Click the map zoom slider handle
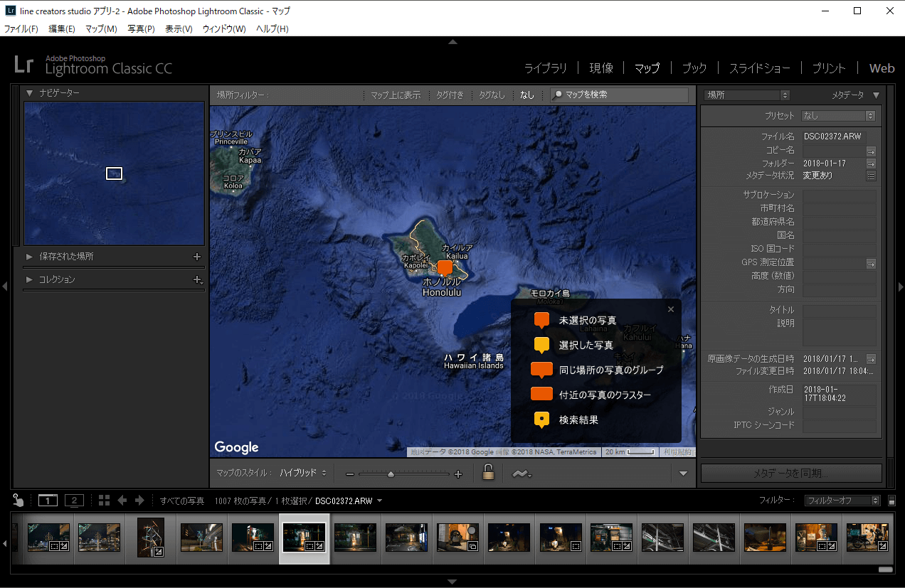 [391, 474]
